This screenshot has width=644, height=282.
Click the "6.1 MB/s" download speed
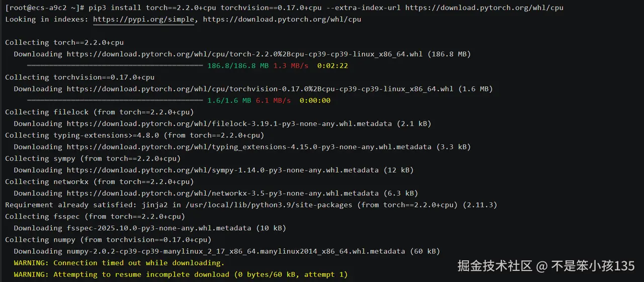[x=273, y=100]
